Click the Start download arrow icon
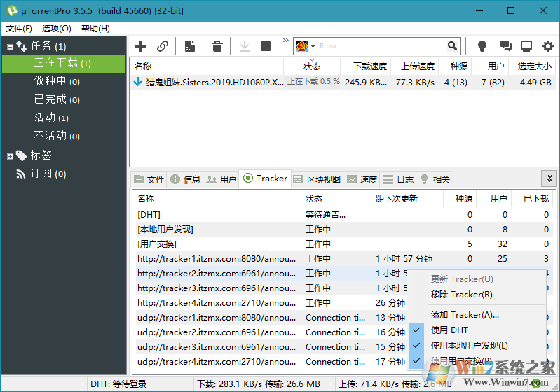Viewport: 560px width, 392px height. 245,46
